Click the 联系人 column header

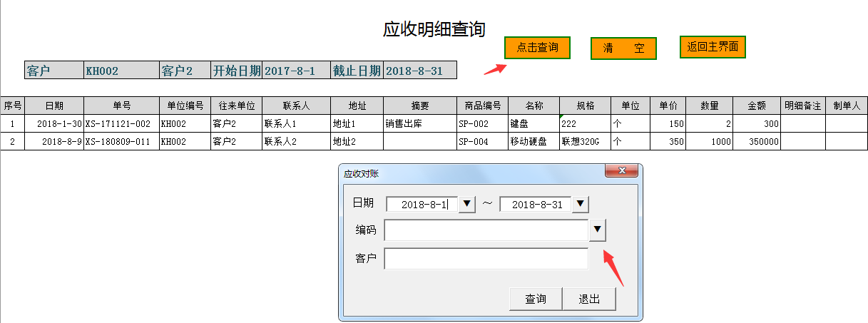tap(296, 106)
